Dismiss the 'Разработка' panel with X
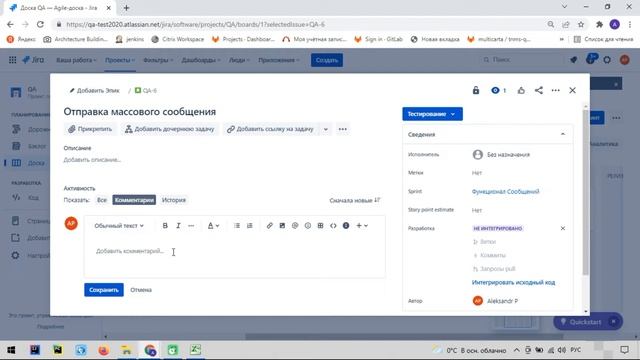This screenshot has height=360, width=640. [563, 228]
